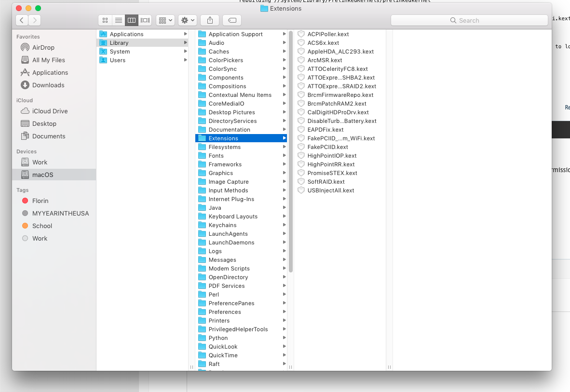Click the Share toolbar button
This screenshot has width=570, height=392.
(210, 20)
